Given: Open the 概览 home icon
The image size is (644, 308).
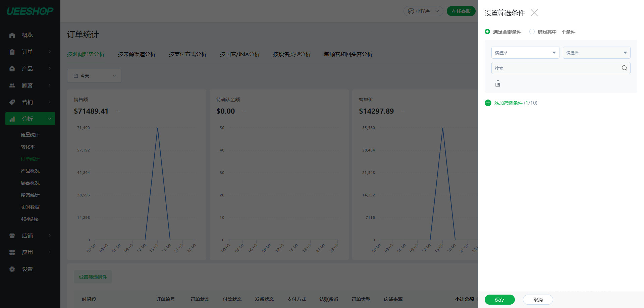Looking at the screenshot, I should (12, 35).
